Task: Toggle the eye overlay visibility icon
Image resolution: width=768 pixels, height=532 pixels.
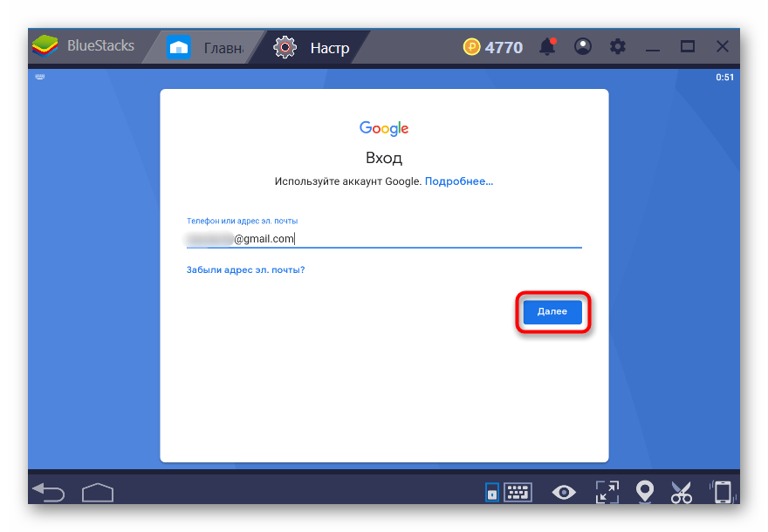Action: click(564, 493)
